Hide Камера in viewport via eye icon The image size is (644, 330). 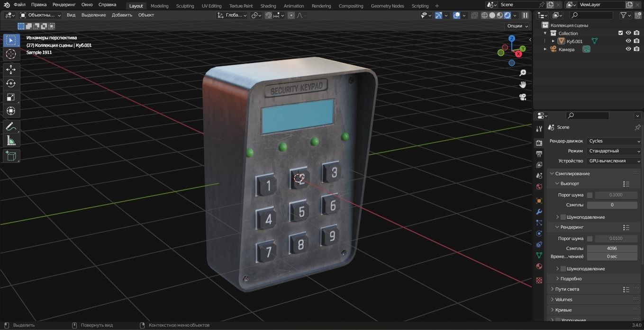point(628,49)
